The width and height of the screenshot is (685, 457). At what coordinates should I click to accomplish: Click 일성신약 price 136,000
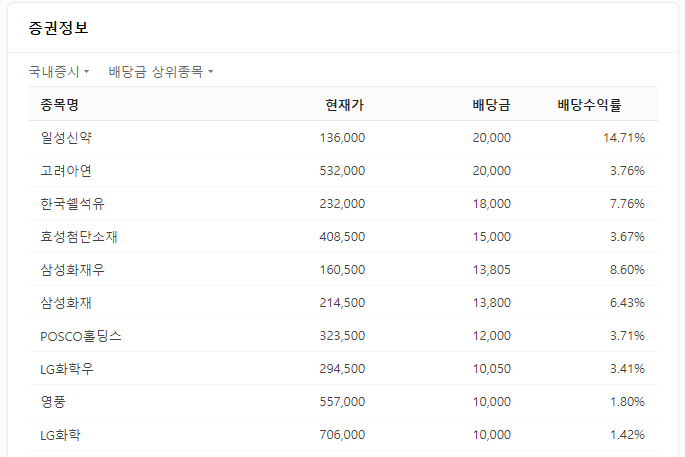(342, 138)
